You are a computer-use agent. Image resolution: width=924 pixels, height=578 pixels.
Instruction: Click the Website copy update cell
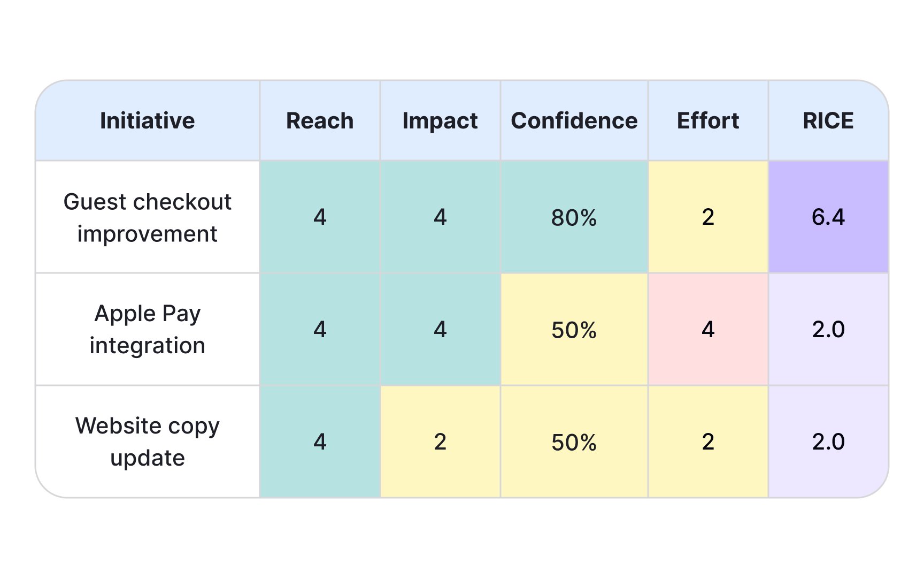click(x=147, y=442)
